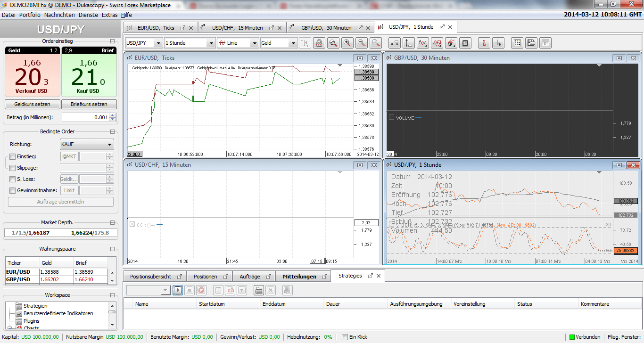Screen dimensions: 644x343
Task: Open the USD/JPY instrument dropdown
Action: (158, 43)
